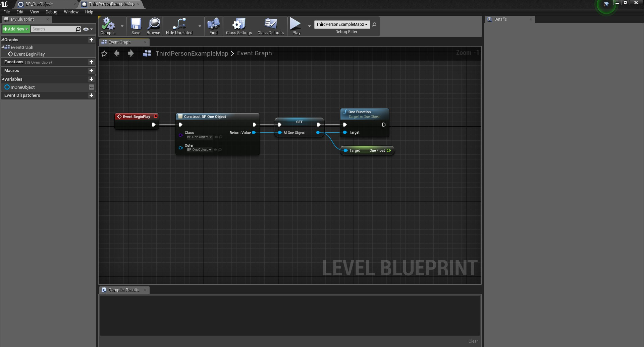Open Class Defaults
644x347 pixels.
pos(271,26)
